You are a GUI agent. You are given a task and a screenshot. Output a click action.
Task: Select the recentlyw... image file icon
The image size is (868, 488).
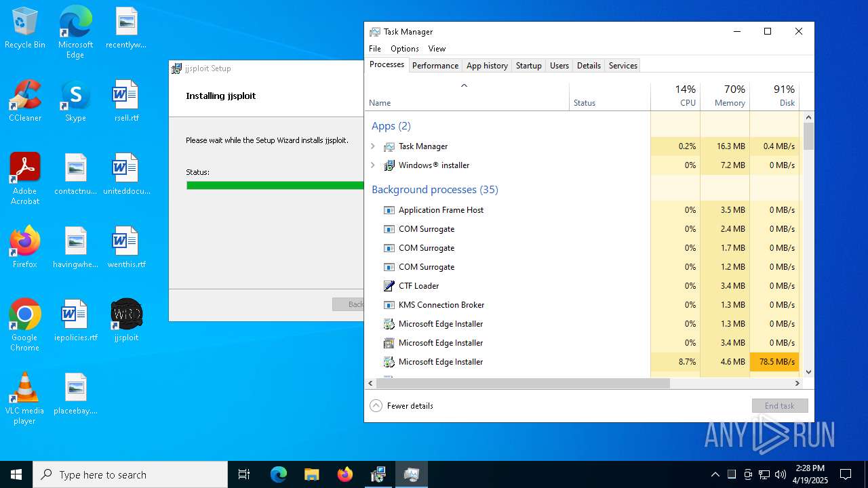coord(126,28)
